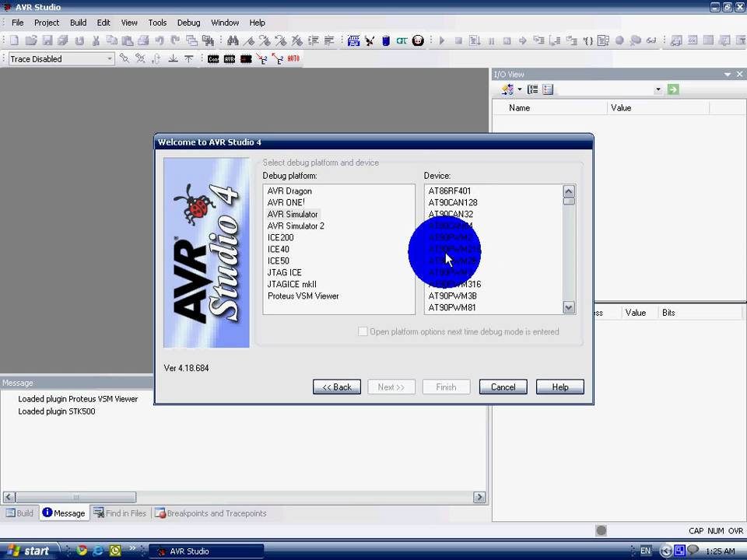
Task: Click the Break pause icon
Action: (491, 40)
